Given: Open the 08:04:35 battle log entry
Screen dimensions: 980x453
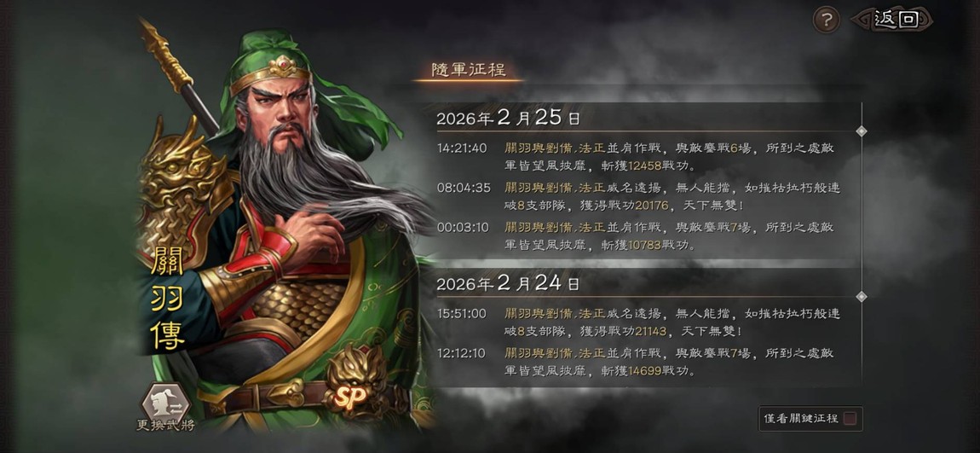Looking at the screenshot, I should pos(637,196).
